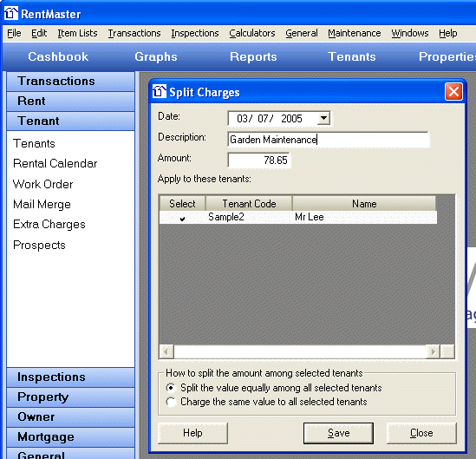Click the right arrow of horizontal scrollbar

pos(434,351)
